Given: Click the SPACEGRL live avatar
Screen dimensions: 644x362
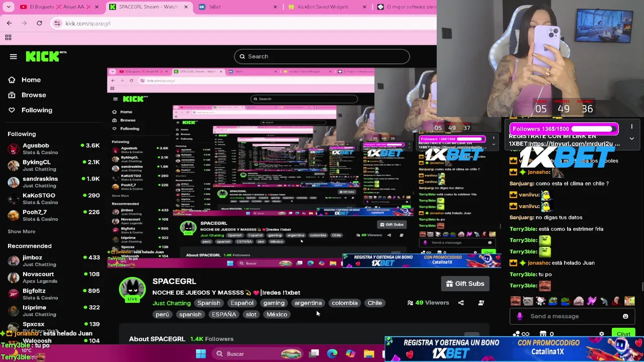Looking at the screenshot, I should (x=132, y=290).
